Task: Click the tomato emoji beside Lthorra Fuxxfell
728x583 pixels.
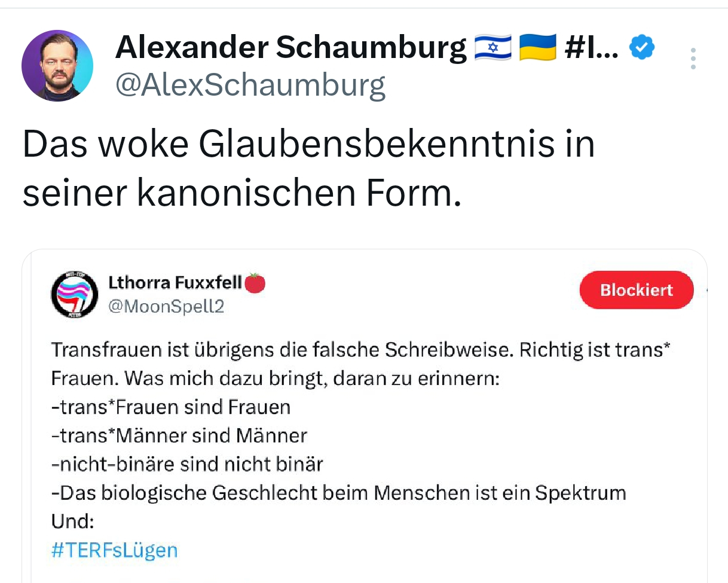Action: 256,282
